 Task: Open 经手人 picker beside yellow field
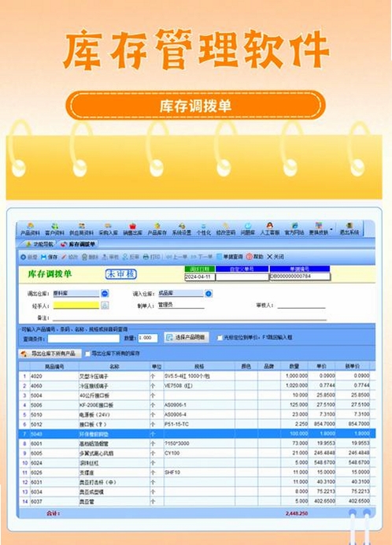[x=105, y=305]
